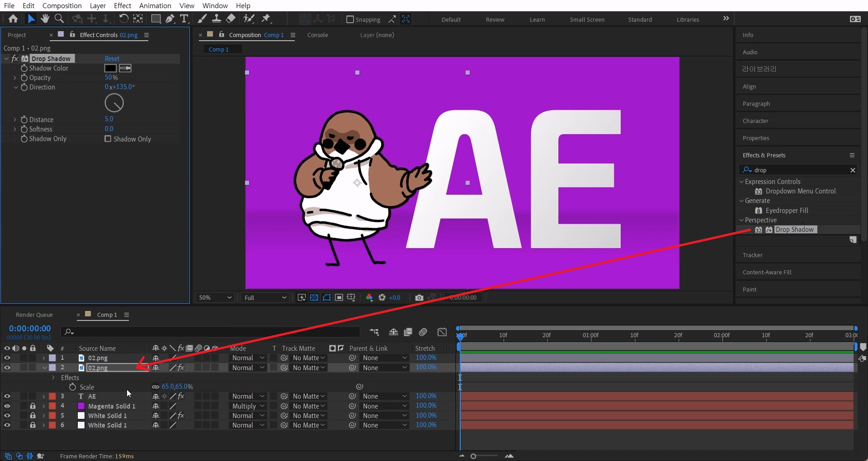Select the Type (T) tool
This screenshot has height=461, width=868.
(x=184, y=19)
